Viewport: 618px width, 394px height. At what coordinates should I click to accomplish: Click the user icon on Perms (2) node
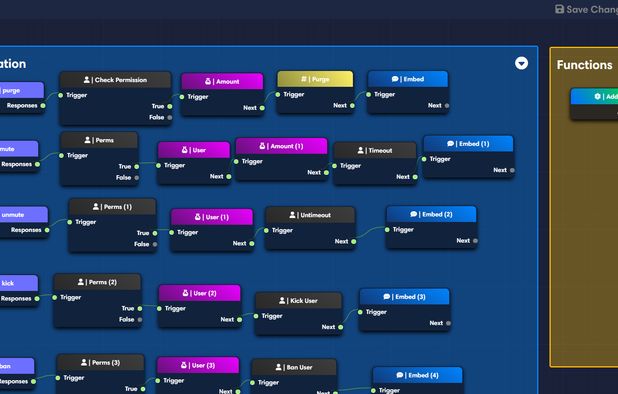[x=81, y=282]
